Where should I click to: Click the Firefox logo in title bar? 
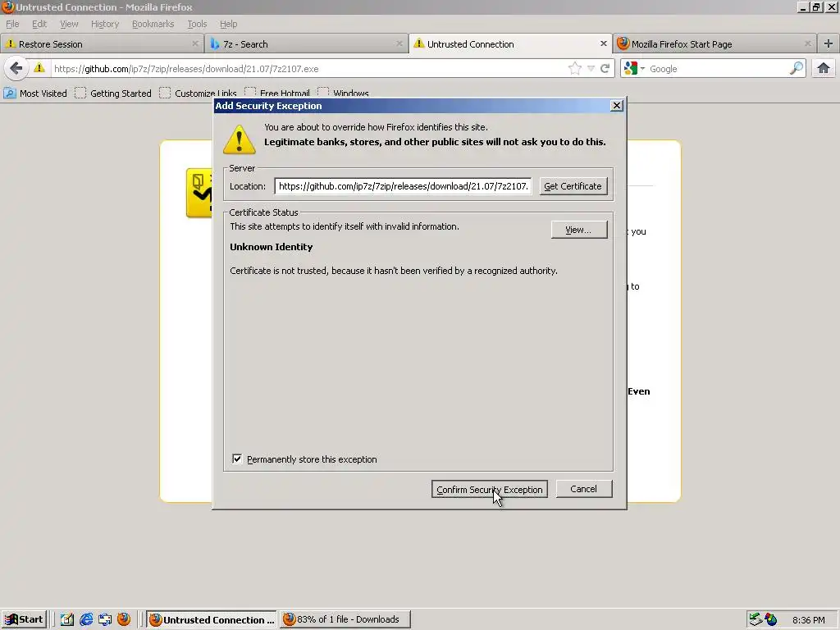coord(7,7)
